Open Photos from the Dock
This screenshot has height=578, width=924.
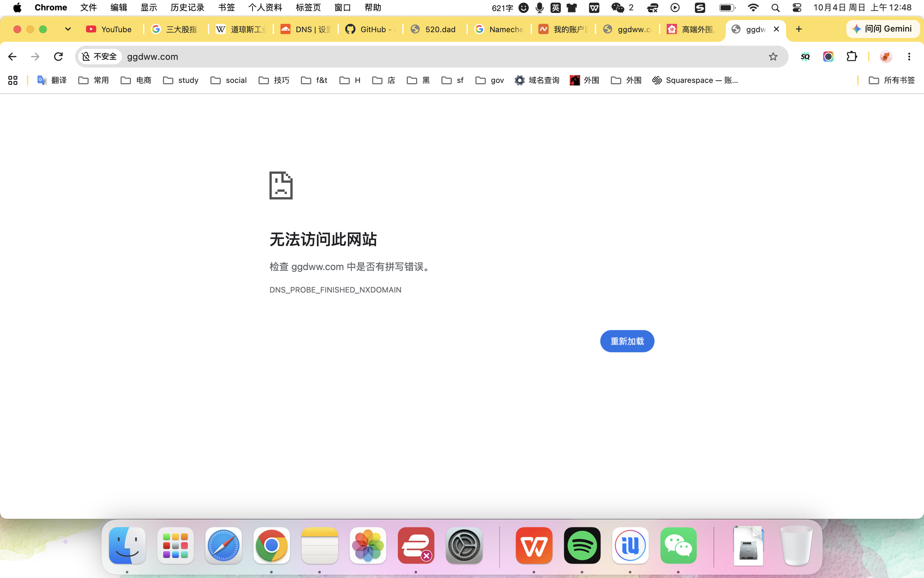(368, 545)
